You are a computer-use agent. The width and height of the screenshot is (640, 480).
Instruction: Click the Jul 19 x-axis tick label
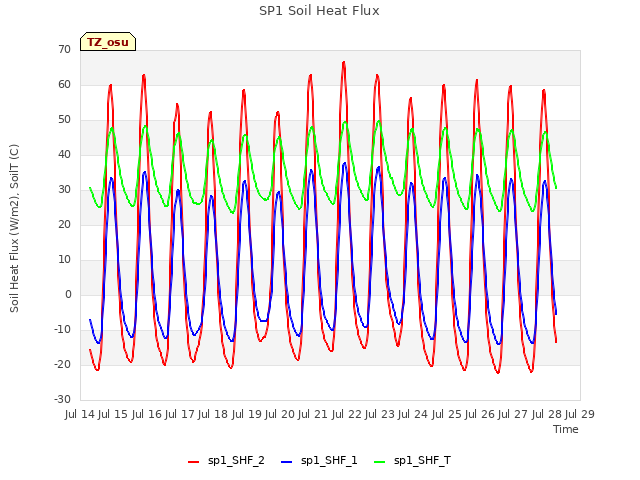[x=247, y=414]
